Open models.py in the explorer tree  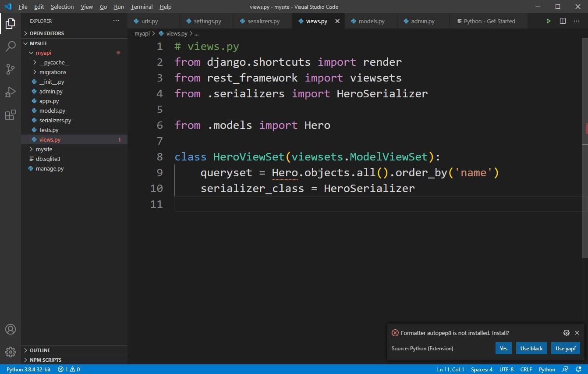(x=74, y=111)
